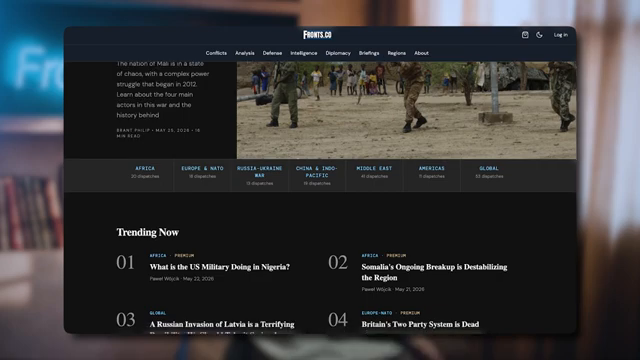
Task: Click trending number 01
Action: [x=125, y=262]
